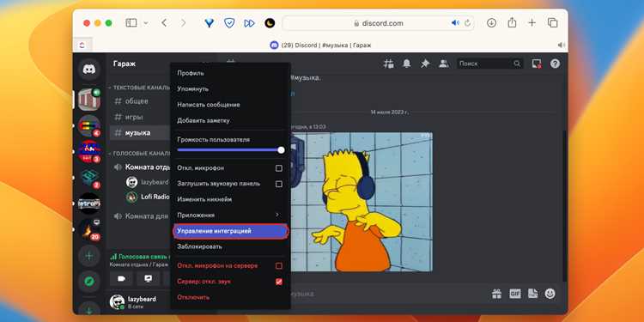Screen dimensions: 644x322
Task: Open the gift Nitro icon
Action: [497, 294]
